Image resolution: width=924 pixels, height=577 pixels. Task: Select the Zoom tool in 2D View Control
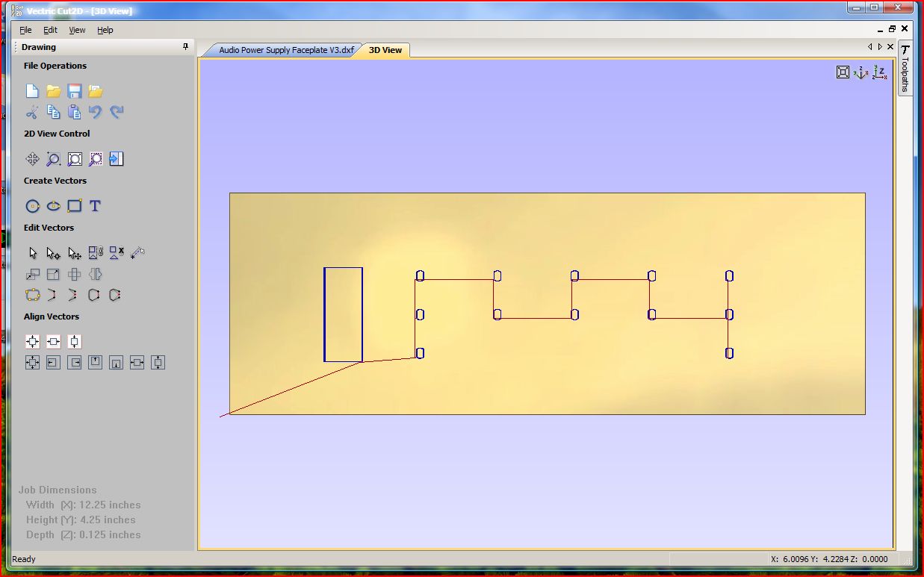(52, 158)
